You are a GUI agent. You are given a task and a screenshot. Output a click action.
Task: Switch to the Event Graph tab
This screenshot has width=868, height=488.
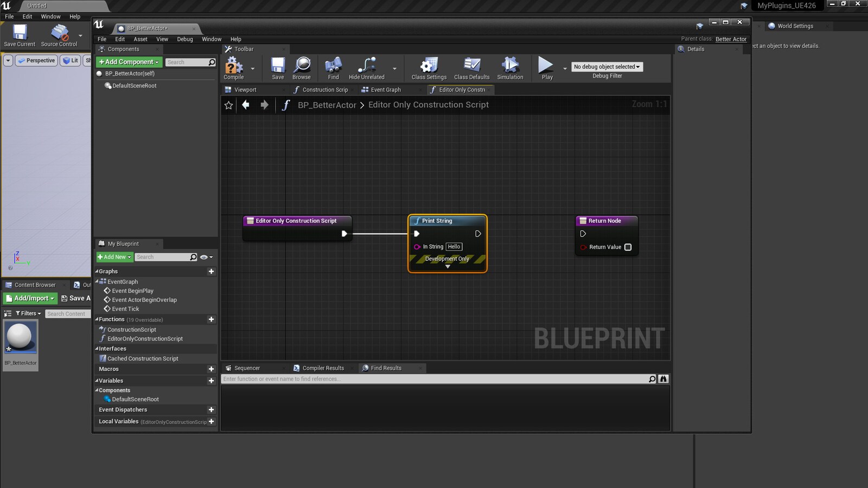(x=386, y=89)
